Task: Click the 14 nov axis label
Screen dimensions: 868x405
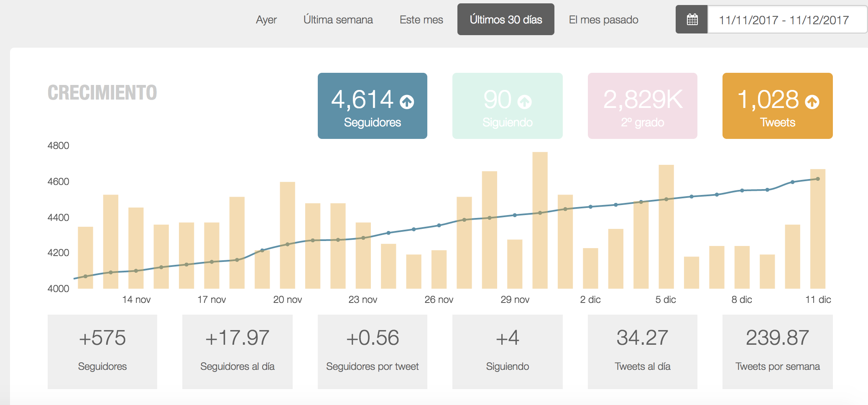Action: (136, 300)
